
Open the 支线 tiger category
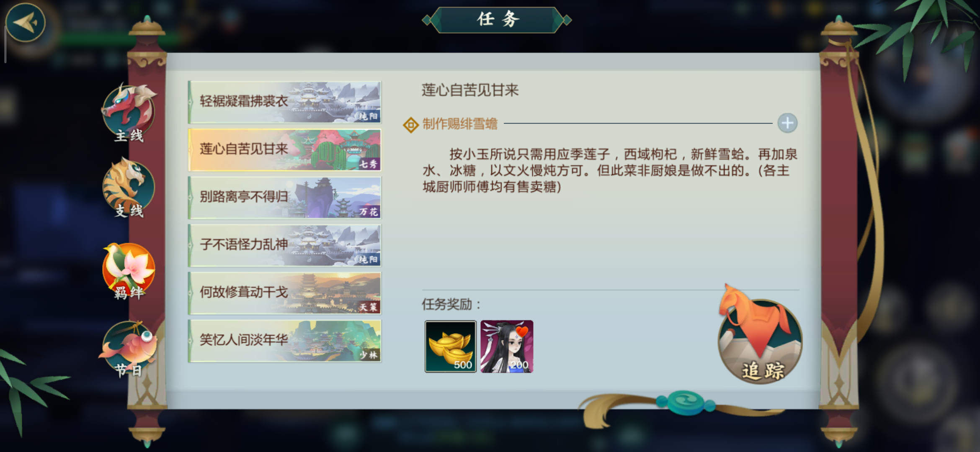coord(129,188)
